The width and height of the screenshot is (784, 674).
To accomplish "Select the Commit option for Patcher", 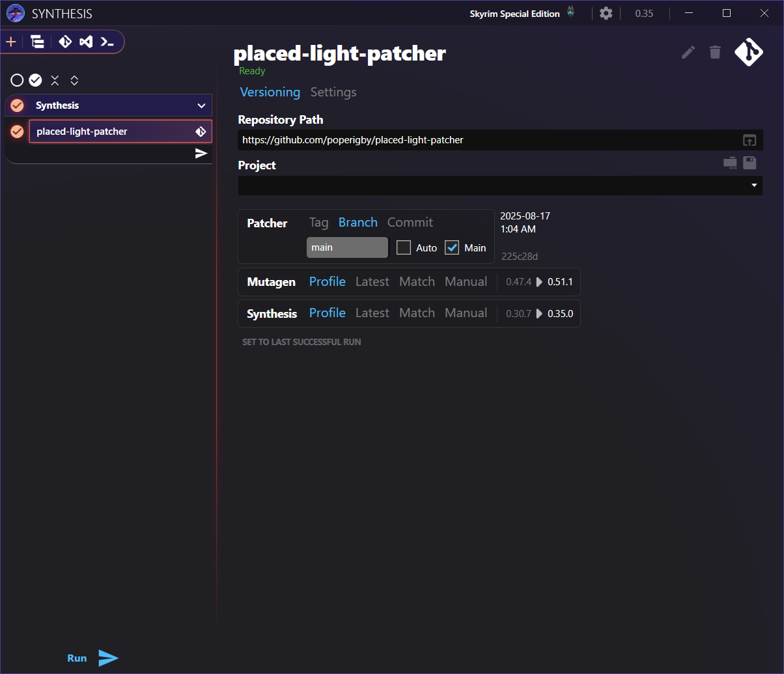I will point(410,223).
